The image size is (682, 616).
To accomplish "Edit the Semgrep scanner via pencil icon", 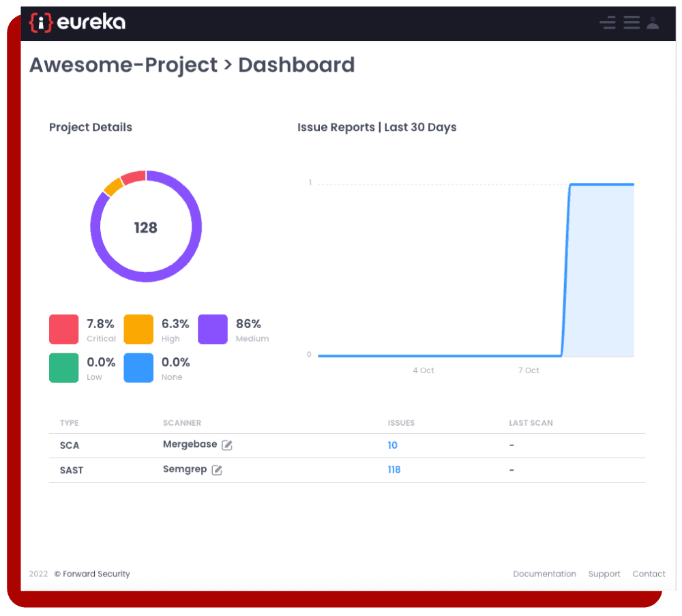I will click(x=217, y=470).
